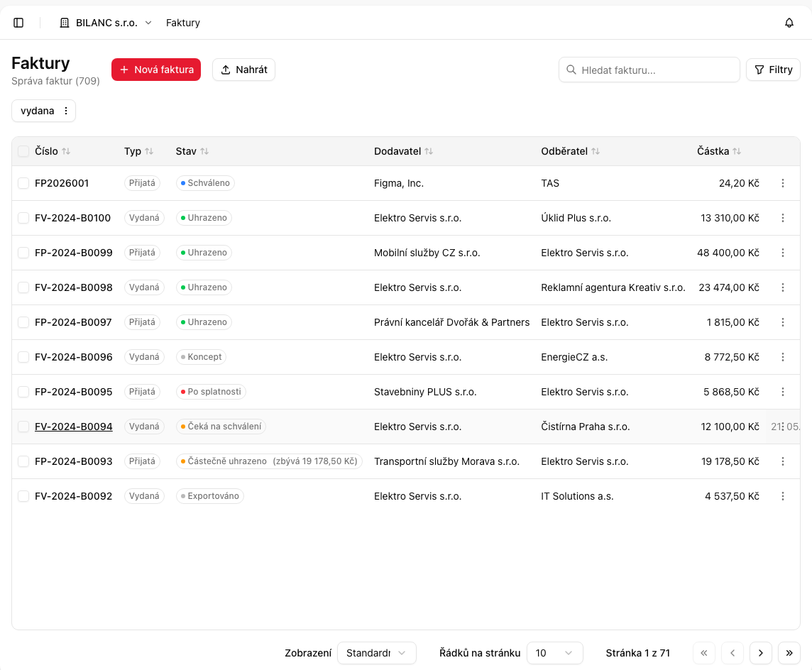812x670 pixels.
Task: Open row actions for FP-2024-B0095
Action: (x=782, y=392)
